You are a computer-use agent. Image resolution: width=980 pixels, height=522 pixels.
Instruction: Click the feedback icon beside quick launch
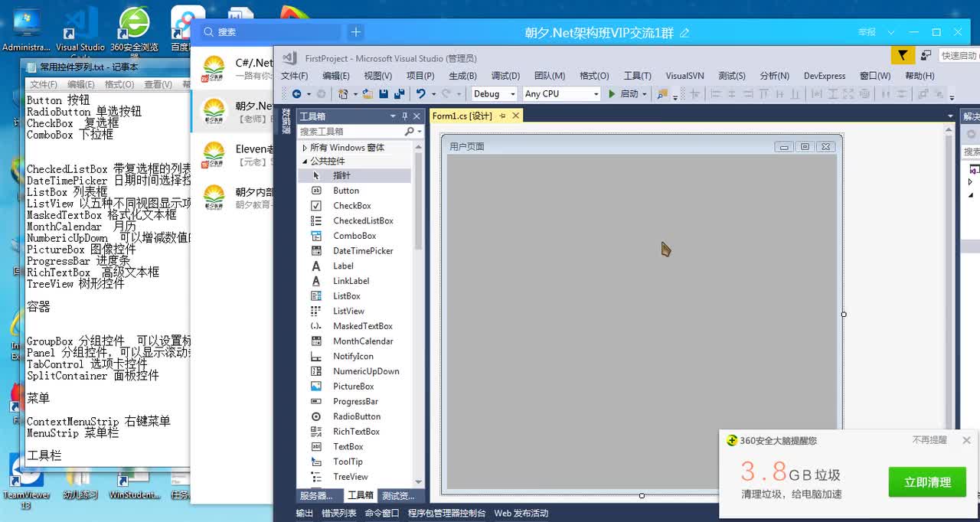click(x=926, y=55)
